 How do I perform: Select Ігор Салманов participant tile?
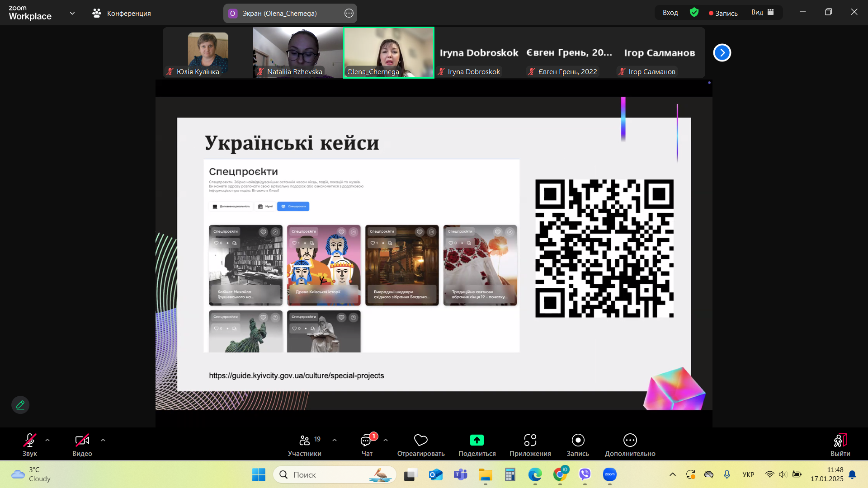[660, 53]
